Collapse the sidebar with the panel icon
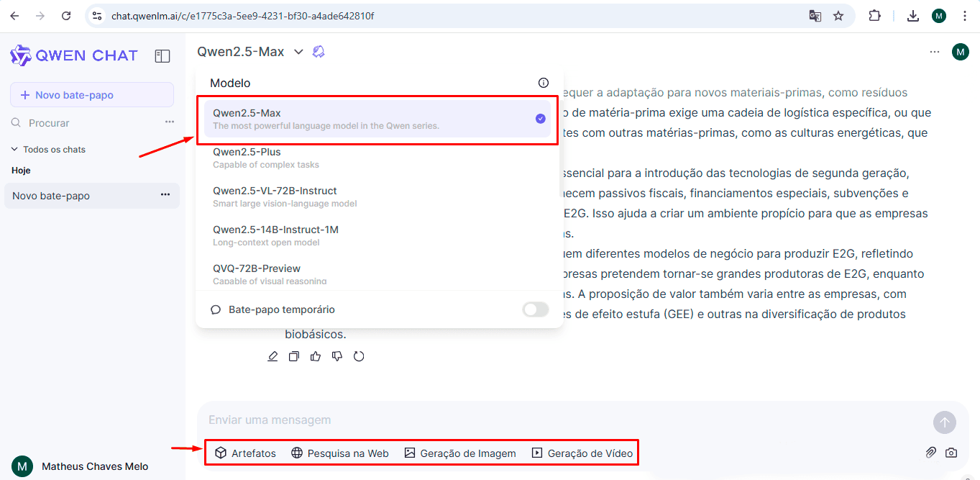Screen dimensions: 980x480 162,56
